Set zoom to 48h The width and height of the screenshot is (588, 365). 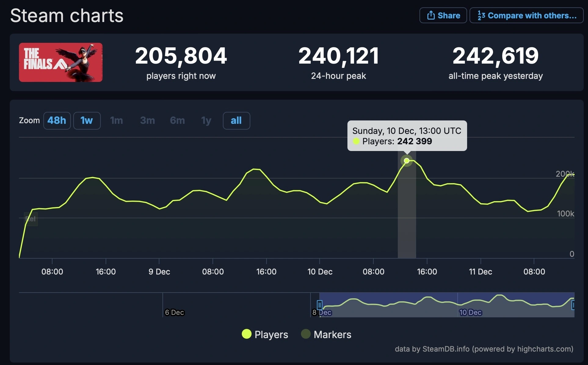pyautogui.click(x=57, y=120)
